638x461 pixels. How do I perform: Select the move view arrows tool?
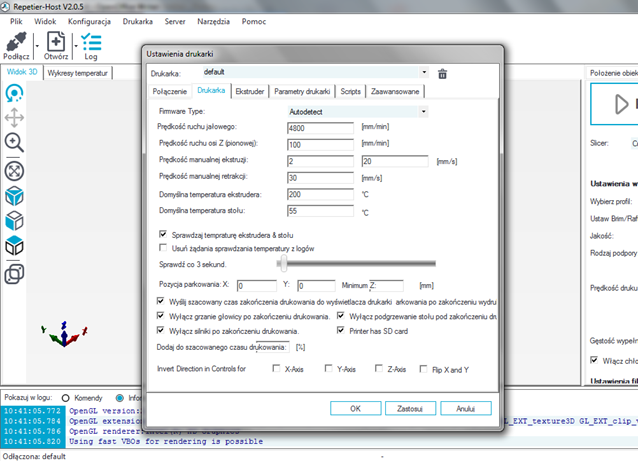tap(14, 118)
